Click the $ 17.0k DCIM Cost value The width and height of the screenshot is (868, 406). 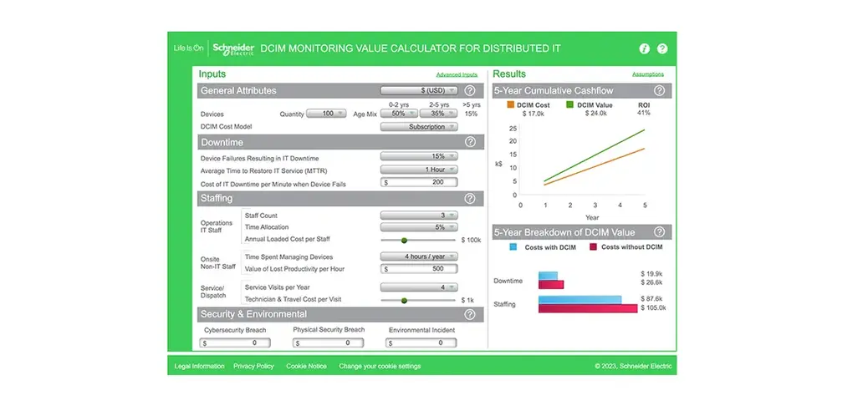coord(534,114)
